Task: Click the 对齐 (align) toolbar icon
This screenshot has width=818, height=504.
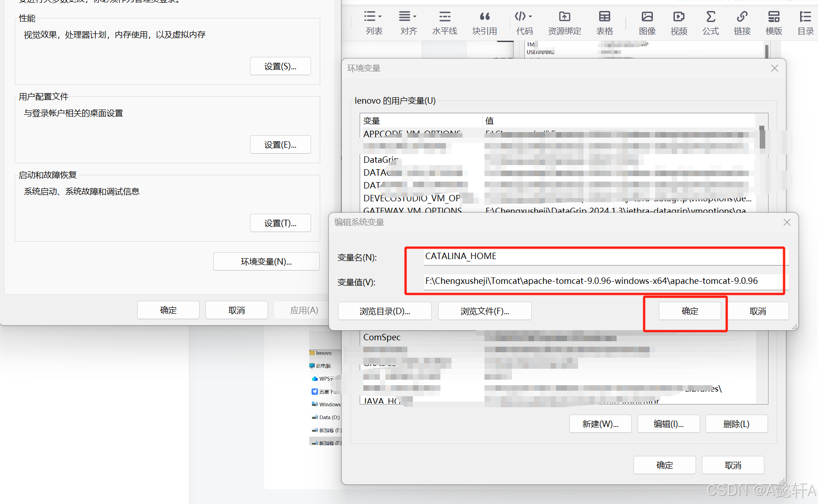Action: 408,22
